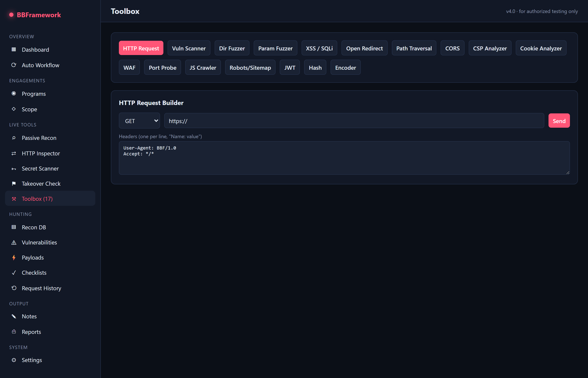Screen dimensions: 588x378
Task: Click the HTTP Inspector arrows icon
Action: point(14,153)
